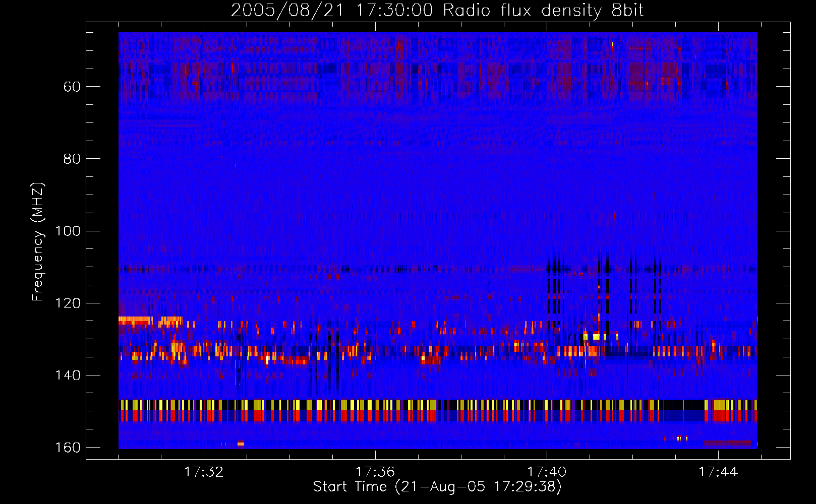Click the "Start Time (21-Aug-05 17:29:38)" label
The image size is (816, 504).
tap(437, 487)
